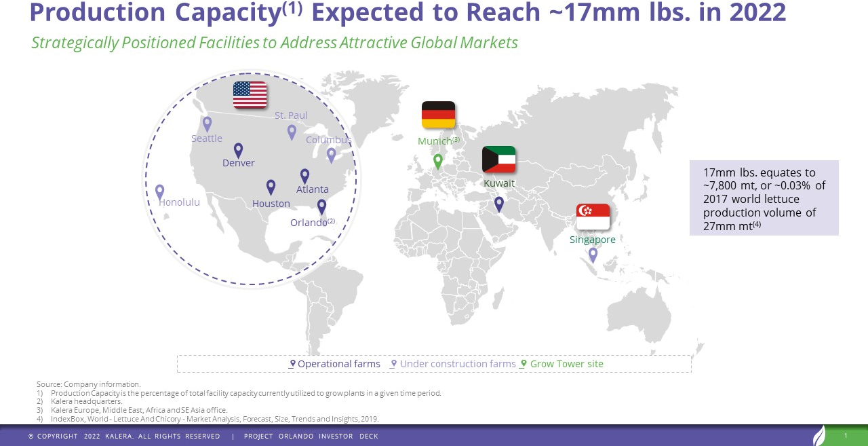Click the Denver map pin
This screenshot has width=868, height=446.
click(238, 150)
